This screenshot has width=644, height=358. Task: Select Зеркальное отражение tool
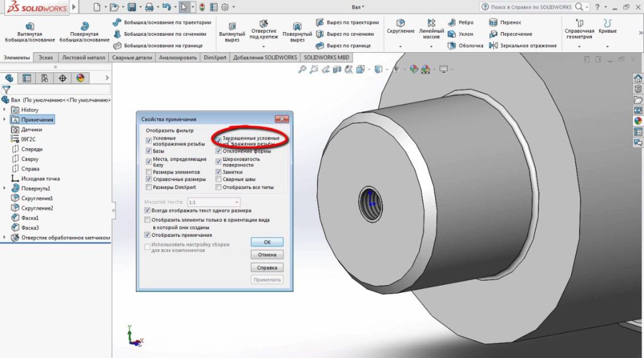pyautogui.click(x=523, y=45)
